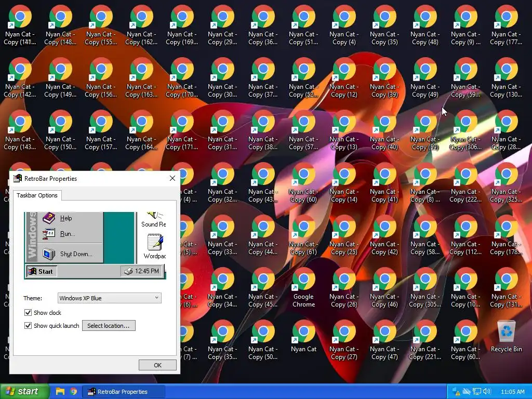Image resolution: width=532 pixels, height=399 pixels.
Task: Select Nyan Cat - Copy (14) icon
Action: tap(344, 182)
